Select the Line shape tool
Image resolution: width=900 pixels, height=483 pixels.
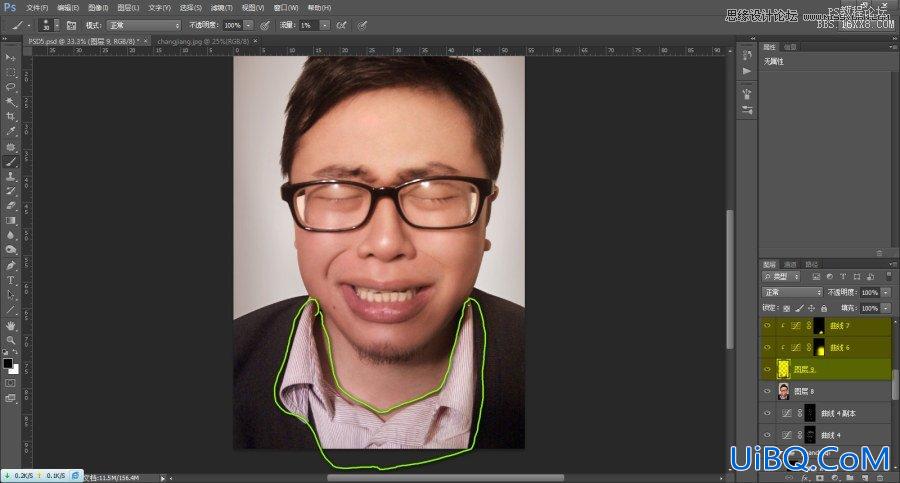[x=10, y=310]
